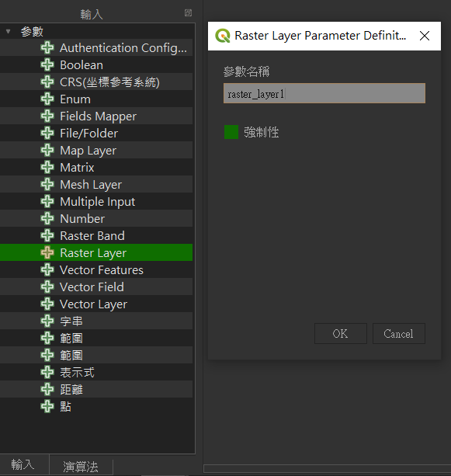
Task: Collapse the 參數 tree group
Action: pyautogui.click(x=9, y=31)
